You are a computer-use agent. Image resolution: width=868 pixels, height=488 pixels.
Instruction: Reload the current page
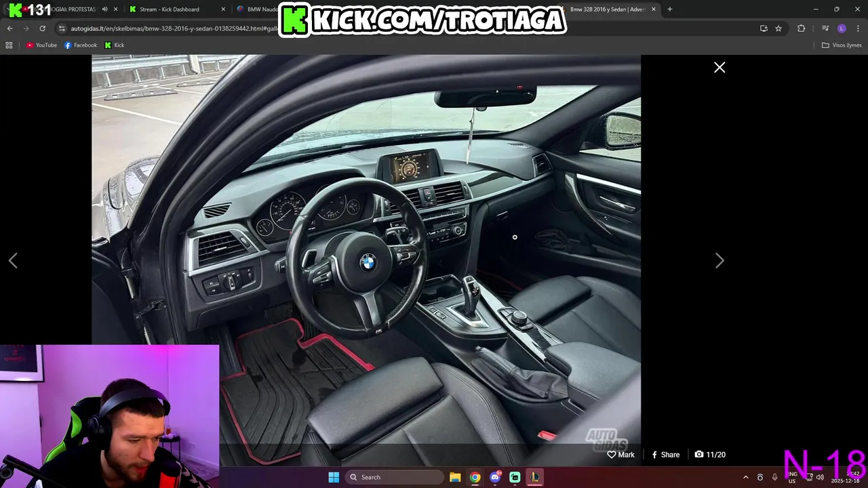pyautogui.click(x=42, y=28)
